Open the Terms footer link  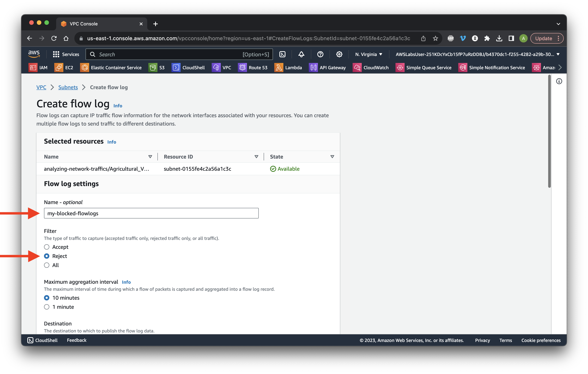506,340
